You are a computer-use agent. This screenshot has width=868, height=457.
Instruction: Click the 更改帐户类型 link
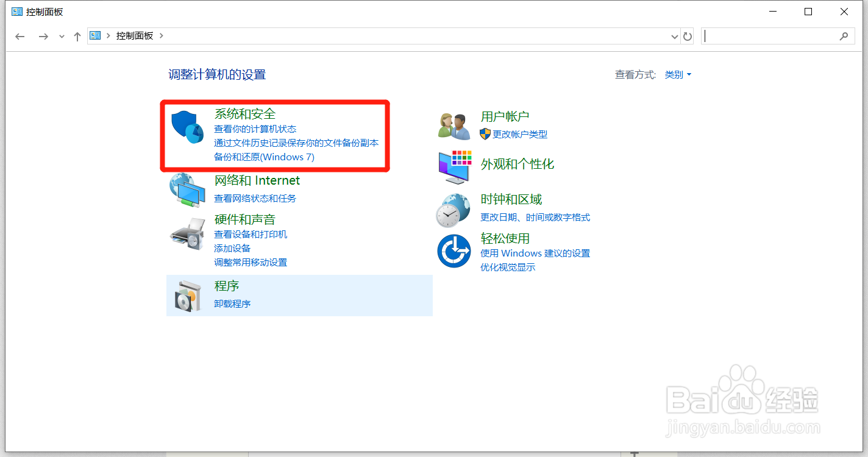point(520,134)
